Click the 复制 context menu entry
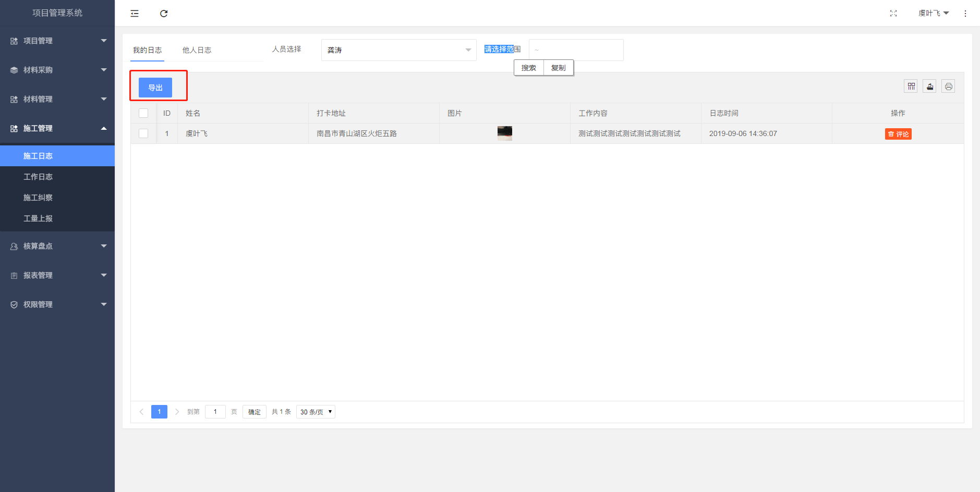This screenshot has width=980, height=492. (x=559, y=68)
